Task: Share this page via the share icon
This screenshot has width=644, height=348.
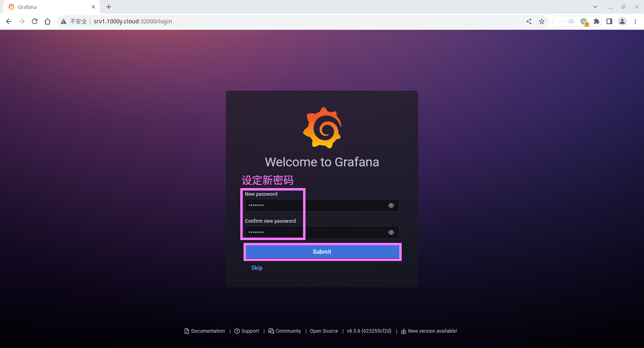Action: (529, 21)
